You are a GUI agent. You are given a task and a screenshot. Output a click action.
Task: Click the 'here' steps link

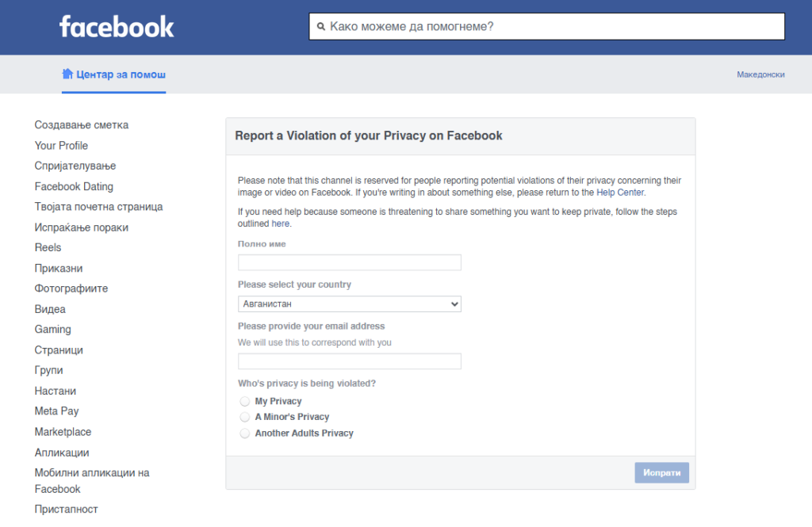(x=280, y=223)
